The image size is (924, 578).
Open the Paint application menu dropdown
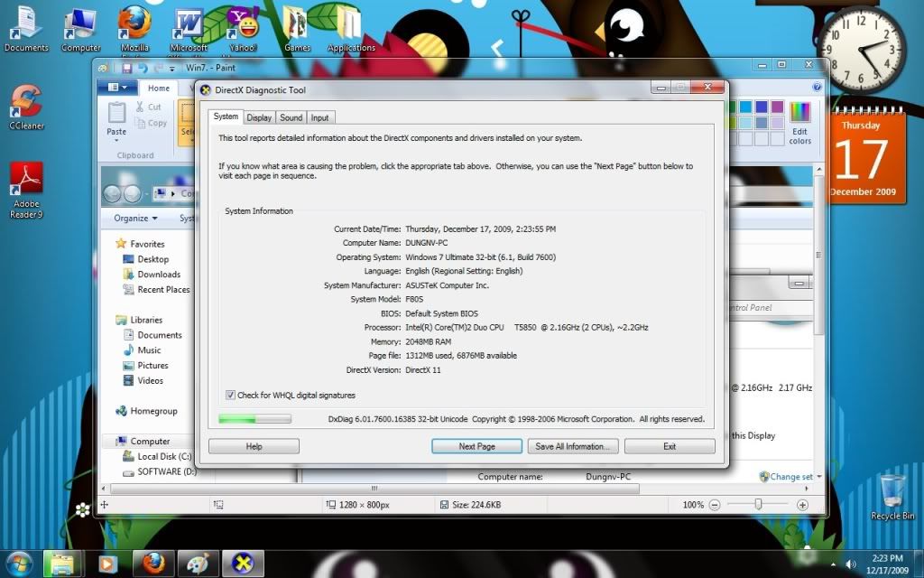pyautogui.click(x=117, y=88)
